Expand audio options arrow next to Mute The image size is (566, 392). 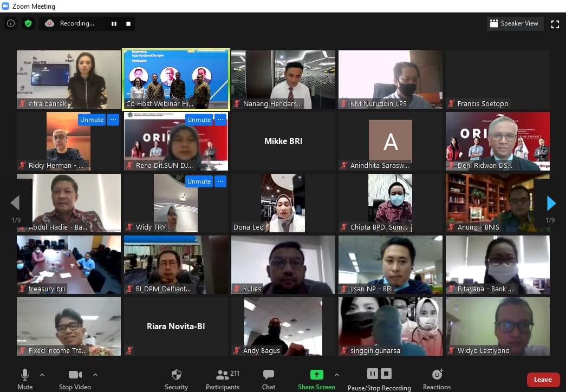click(x=42, y=375)
